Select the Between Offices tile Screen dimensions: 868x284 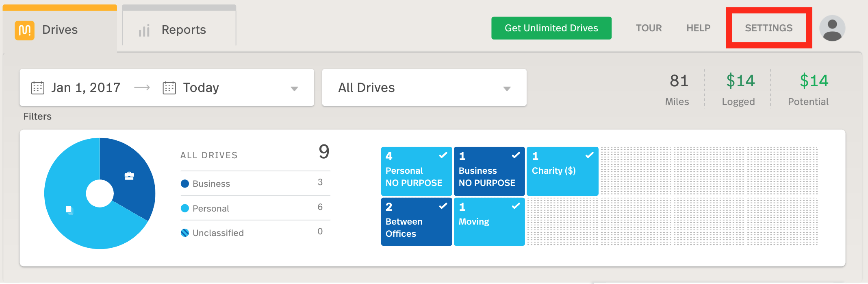(417, 221)
